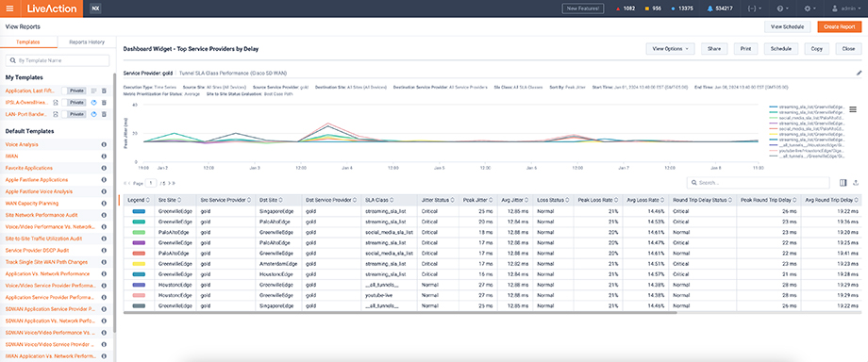Screen dimensions: 868x362
Task: Expand the View Options dropdown
Action: click(x=671, y=49)
